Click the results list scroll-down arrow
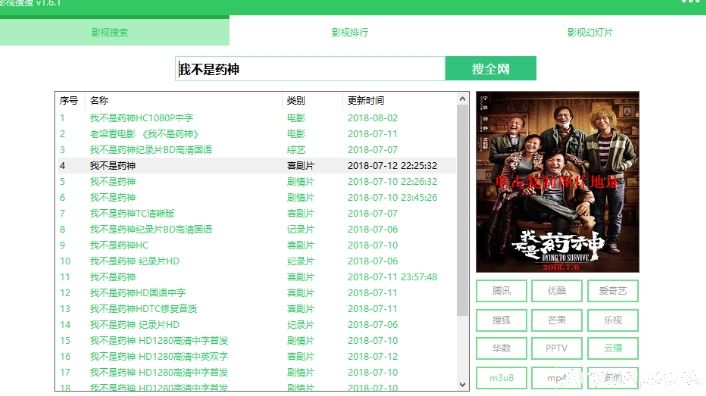Image resolution: width=706 pixels, height=396 pixels. (462, 384)
